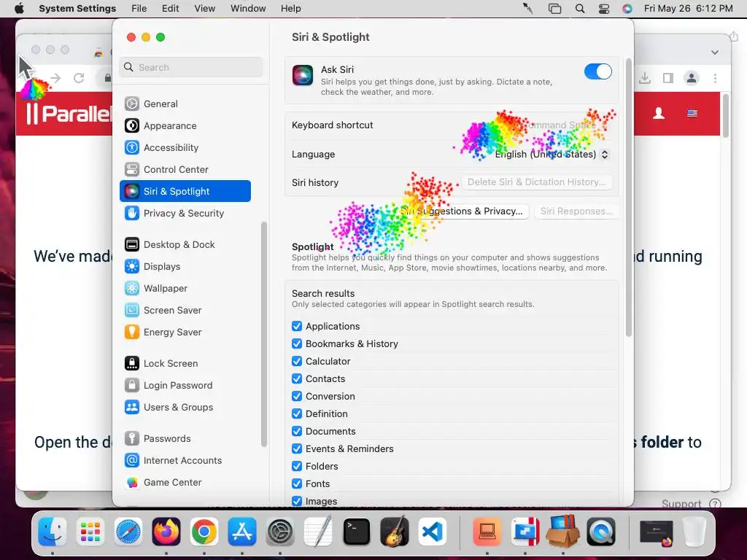Open App Store in the Dock
The width and height of the screenshot is (747, 560).
point(242,532)
